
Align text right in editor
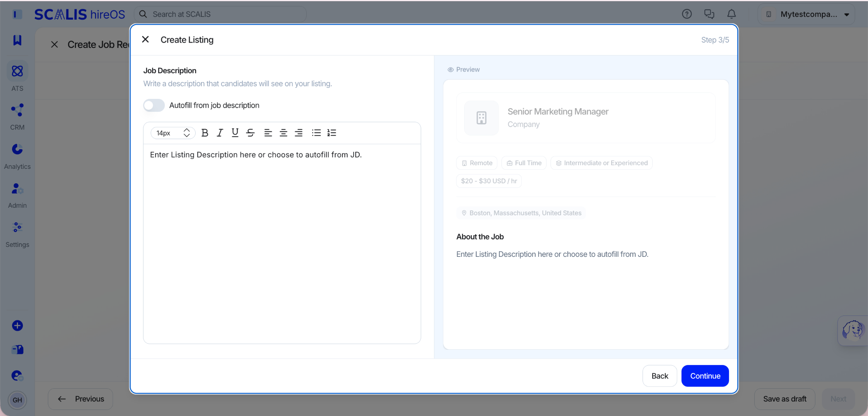299,133
